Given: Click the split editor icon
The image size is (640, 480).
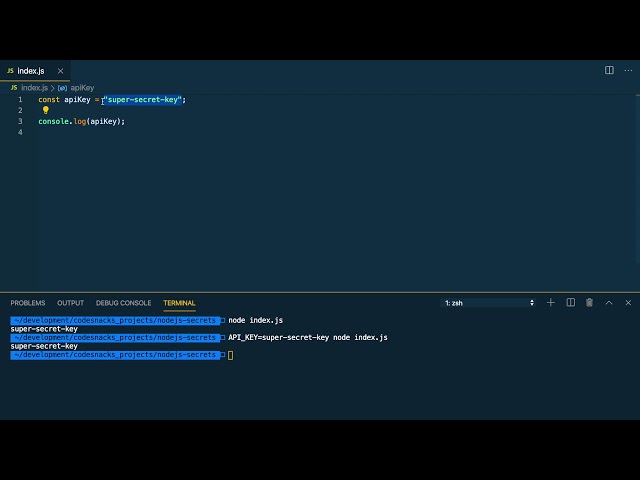Looking at the screenshot, I should coord(609,71).
